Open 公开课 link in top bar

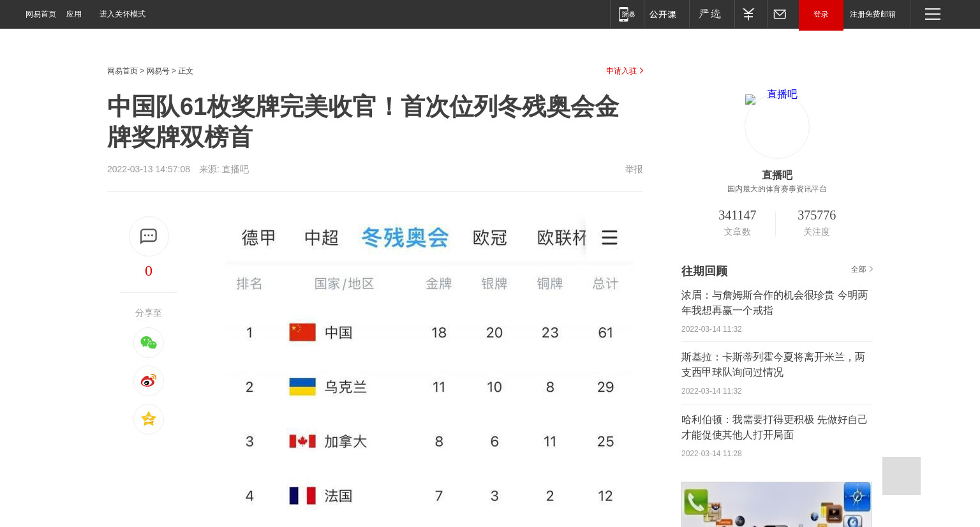[663, 14]
